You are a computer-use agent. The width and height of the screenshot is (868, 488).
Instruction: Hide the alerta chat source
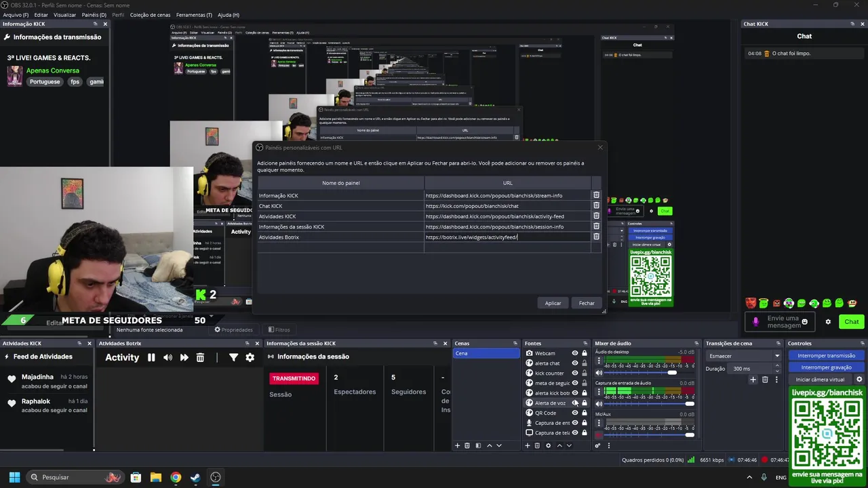(x=575, y=363)
